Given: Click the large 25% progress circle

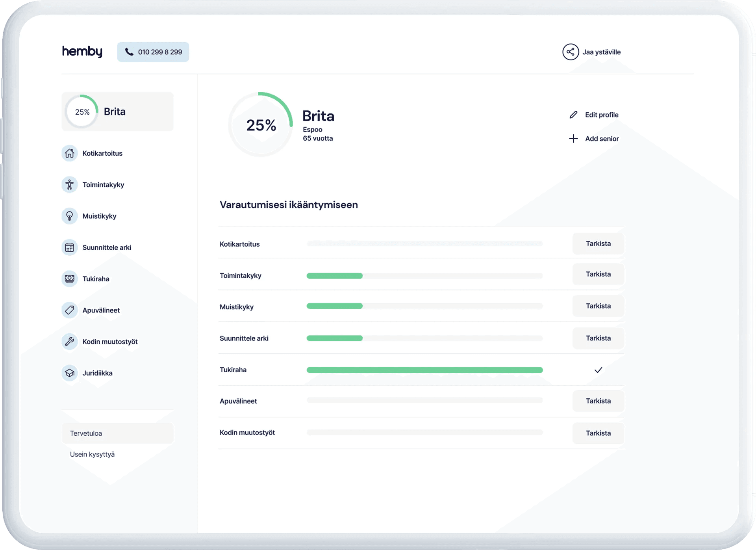Looking at the screenshot, I should [261, 124].
